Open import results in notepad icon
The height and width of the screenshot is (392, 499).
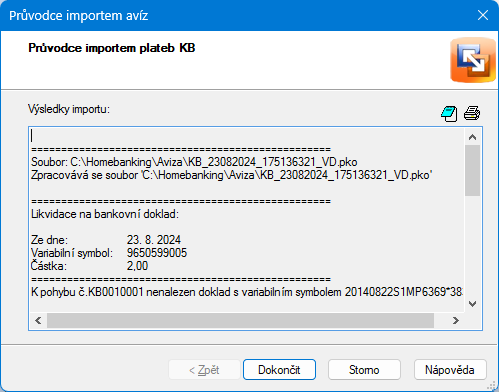pos(449,114)
